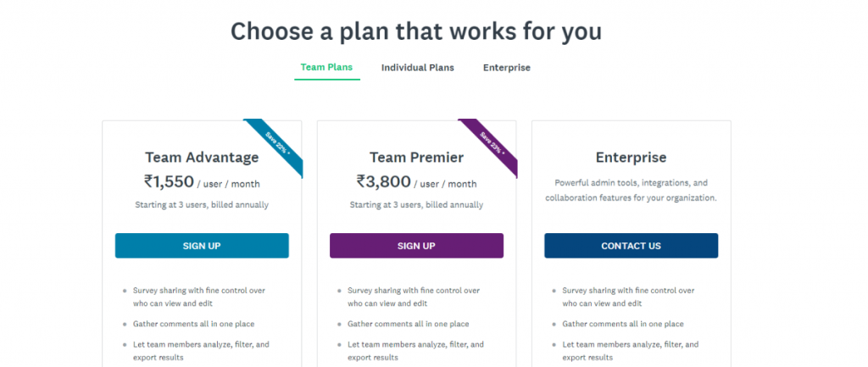Click the Contact Us button

631,246
